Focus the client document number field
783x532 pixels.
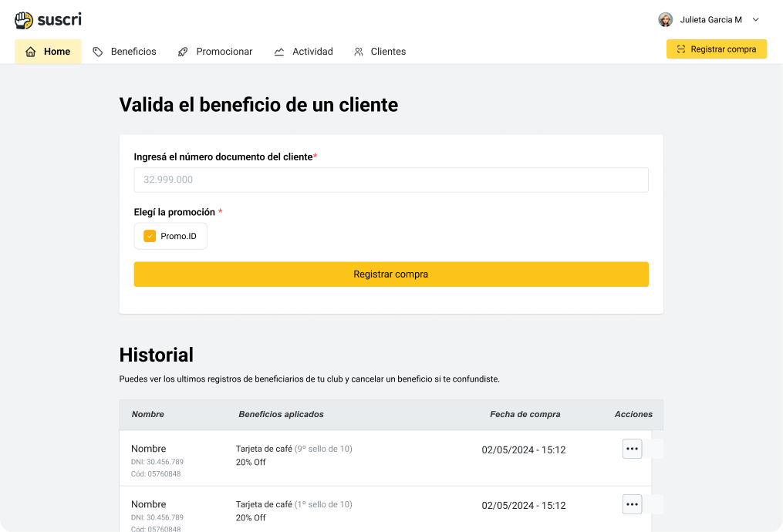pyautogui.click(x=391, y=180)
